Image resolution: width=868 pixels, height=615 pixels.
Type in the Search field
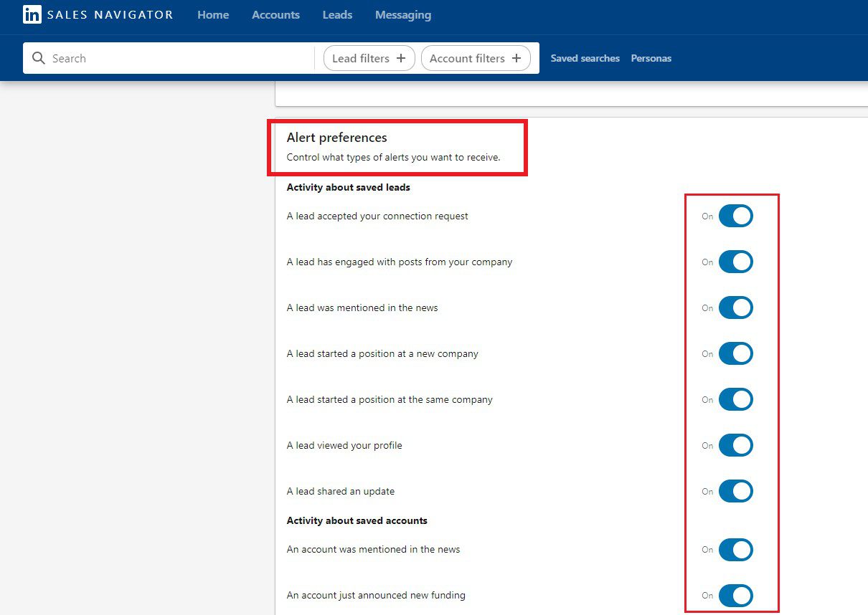[x=179, y=58]
